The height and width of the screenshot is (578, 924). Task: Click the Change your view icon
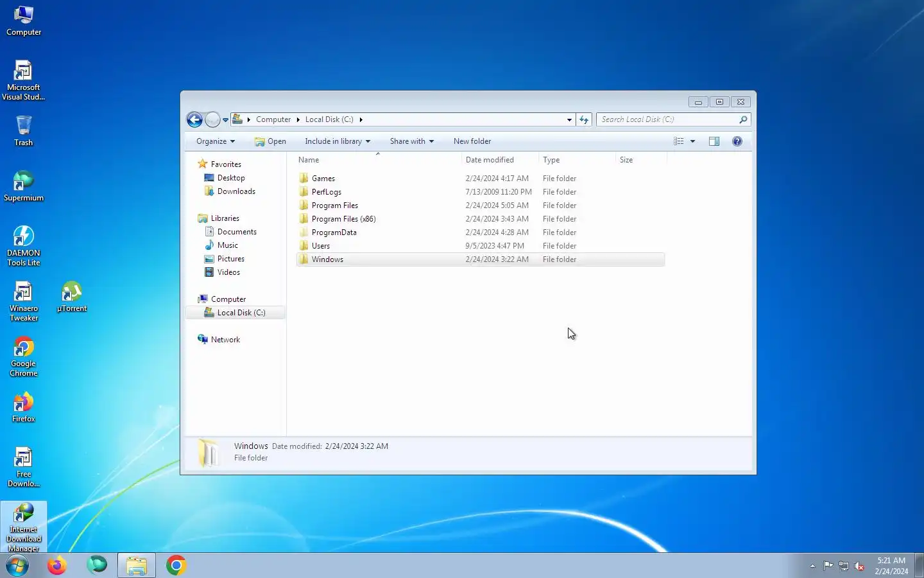[x=679, y=141]
